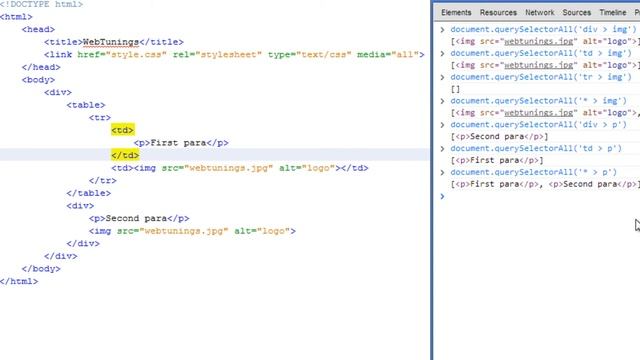Open the Timeline tab
The image size is (640, 360).
[x=613, y=13]
